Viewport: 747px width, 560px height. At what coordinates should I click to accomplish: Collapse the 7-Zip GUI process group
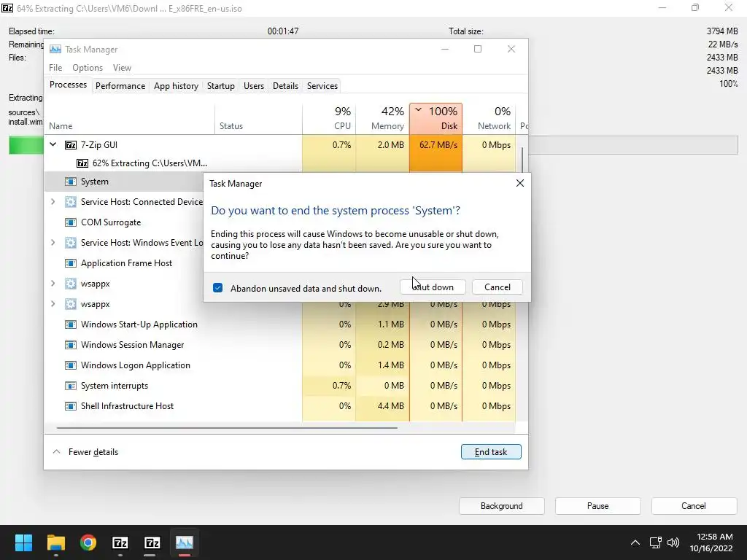[x=53, y=144]
